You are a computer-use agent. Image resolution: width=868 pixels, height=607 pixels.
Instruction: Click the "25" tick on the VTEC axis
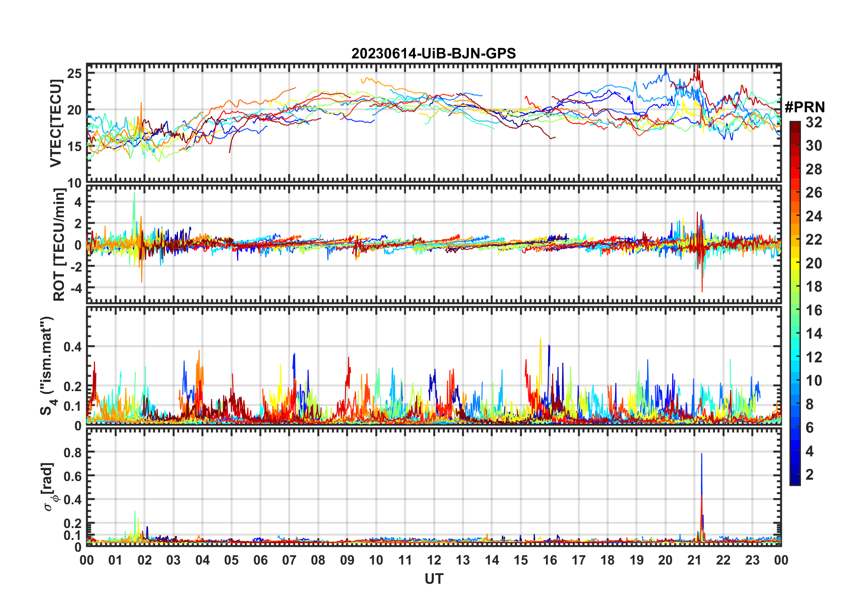(74, 73)
